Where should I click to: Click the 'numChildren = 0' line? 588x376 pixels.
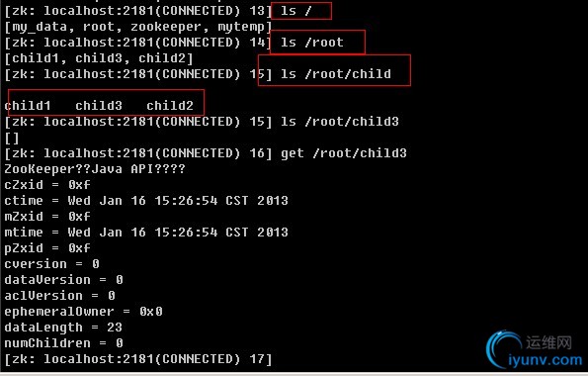[x=63, y=343]
